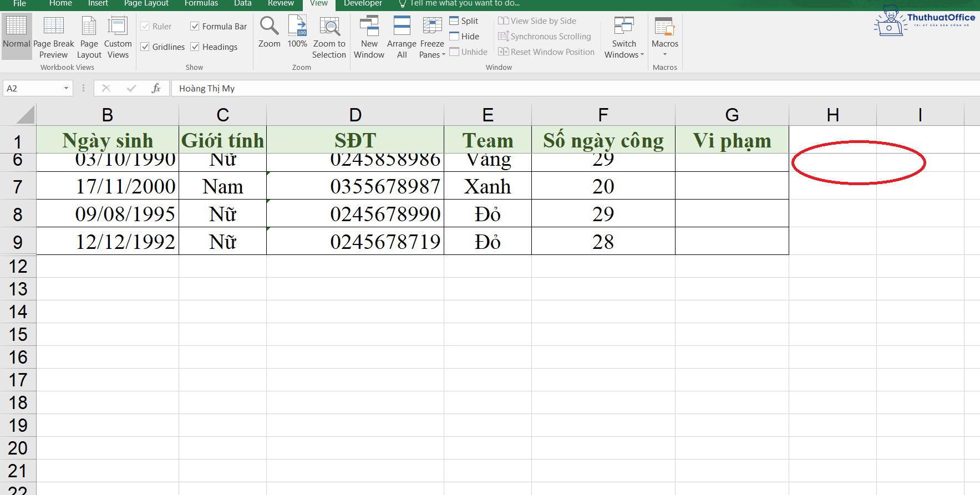Click Synchronous Scrolling
Screen dimensions: 980x495
tap(545, 37)
